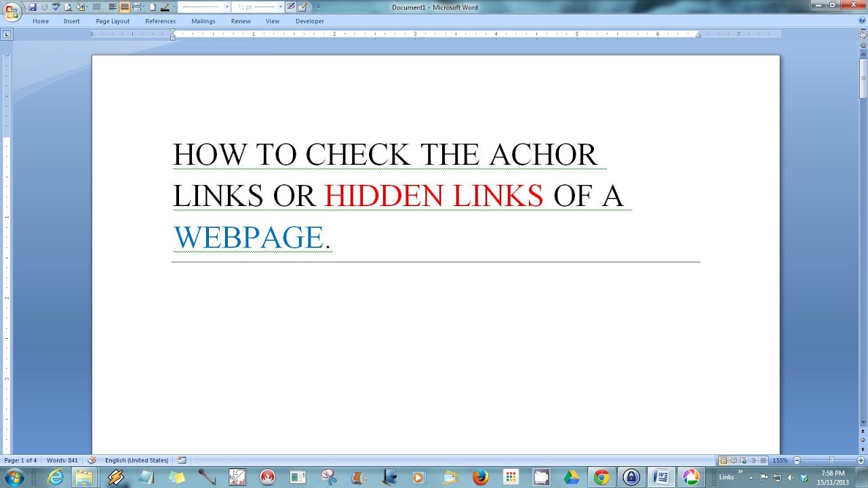
Task: Open the Review ribbon tab
Action: coord(241,21)
